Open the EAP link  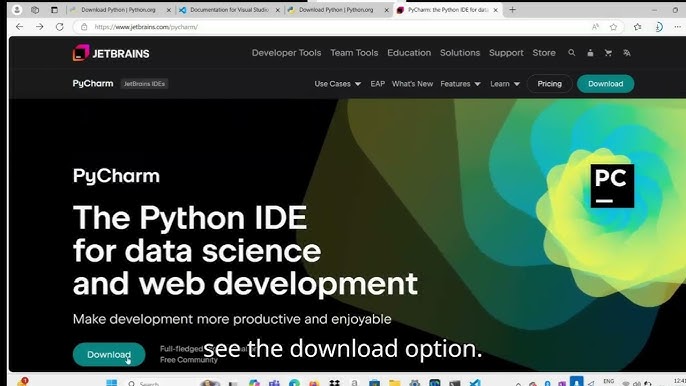[x=378, y=84]
